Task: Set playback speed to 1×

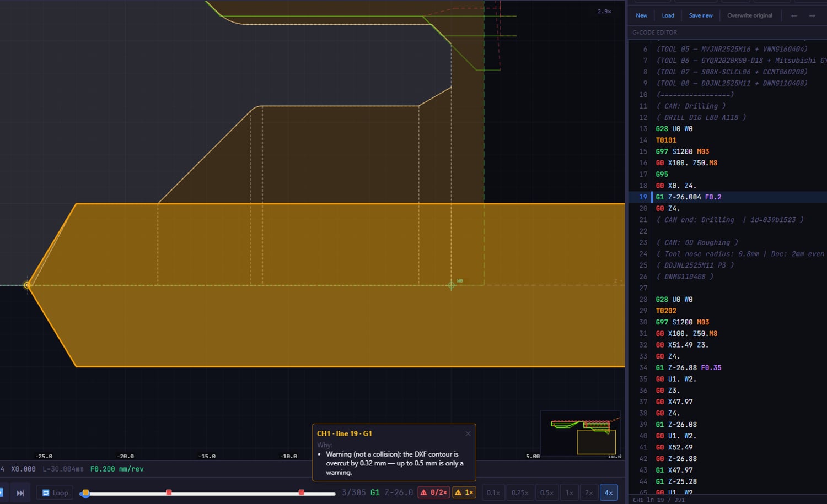Action: click(x=570, y=492)
